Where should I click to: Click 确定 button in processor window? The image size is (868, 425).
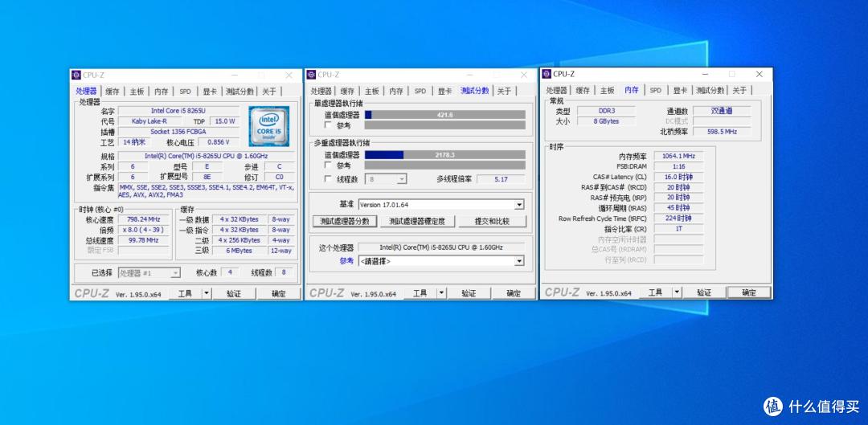click(x=278, y=294)
